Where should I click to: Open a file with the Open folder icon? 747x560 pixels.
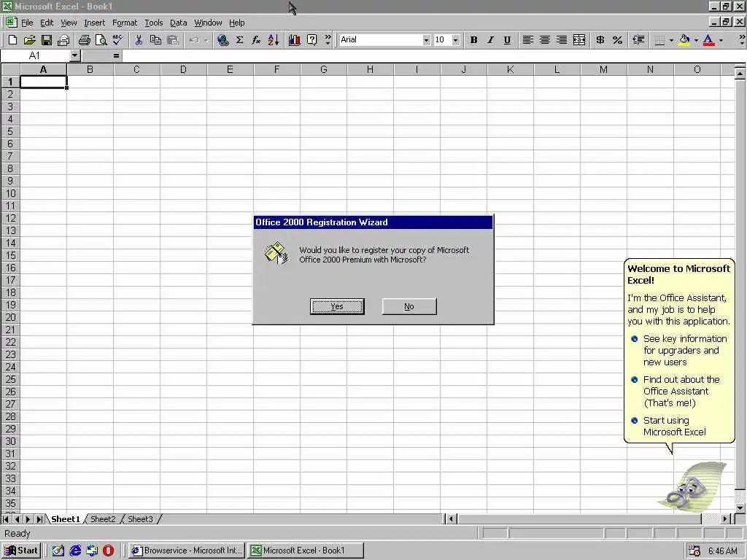pos(29,41)
